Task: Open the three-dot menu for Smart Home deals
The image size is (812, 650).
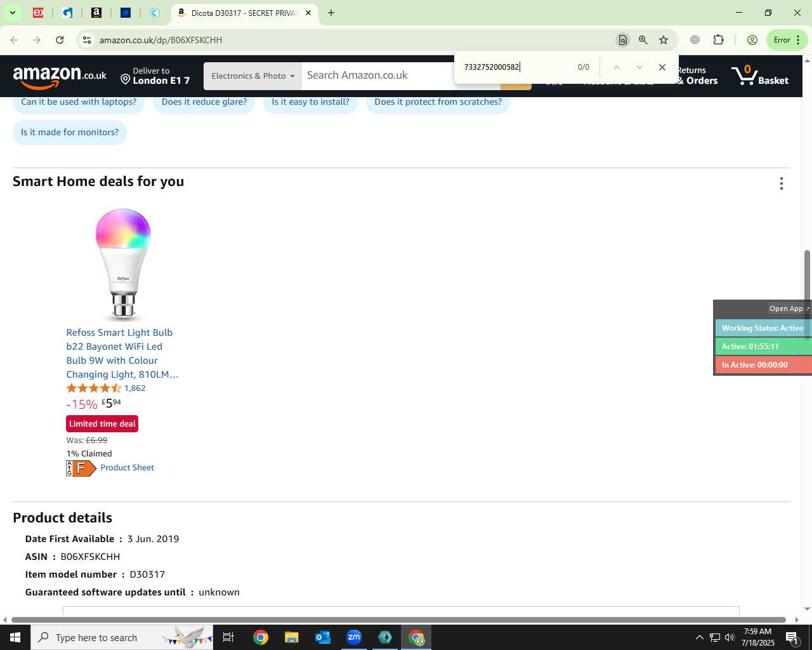Action: tap(782, 183)
